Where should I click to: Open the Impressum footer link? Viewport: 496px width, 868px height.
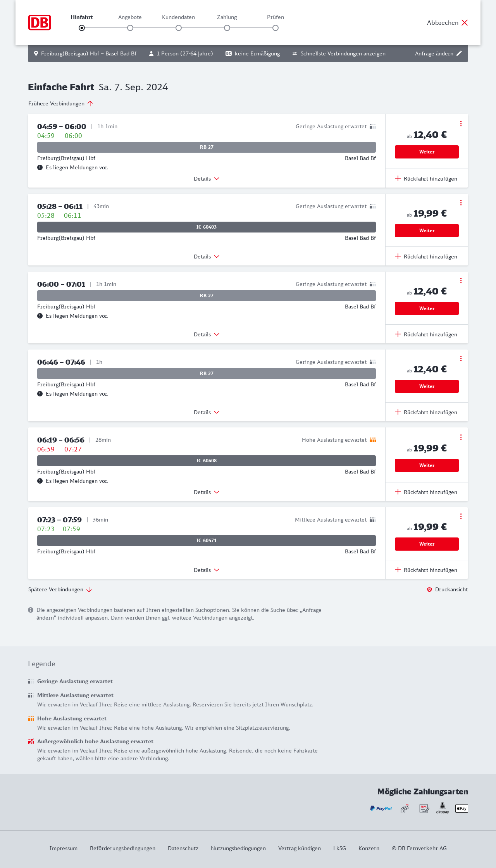coord(64,848)
